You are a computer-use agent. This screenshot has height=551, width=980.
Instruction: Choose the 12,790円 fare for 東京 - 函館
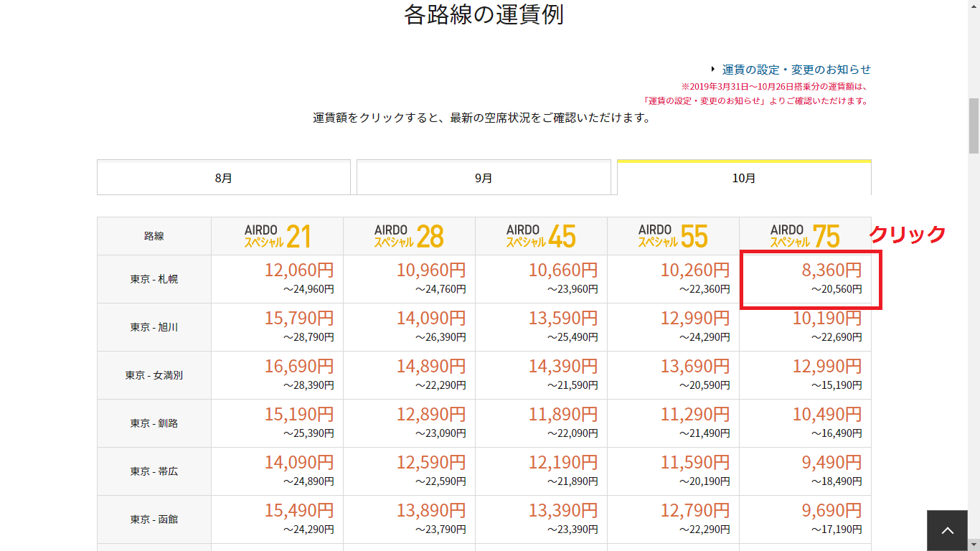[x=694, y=511]
